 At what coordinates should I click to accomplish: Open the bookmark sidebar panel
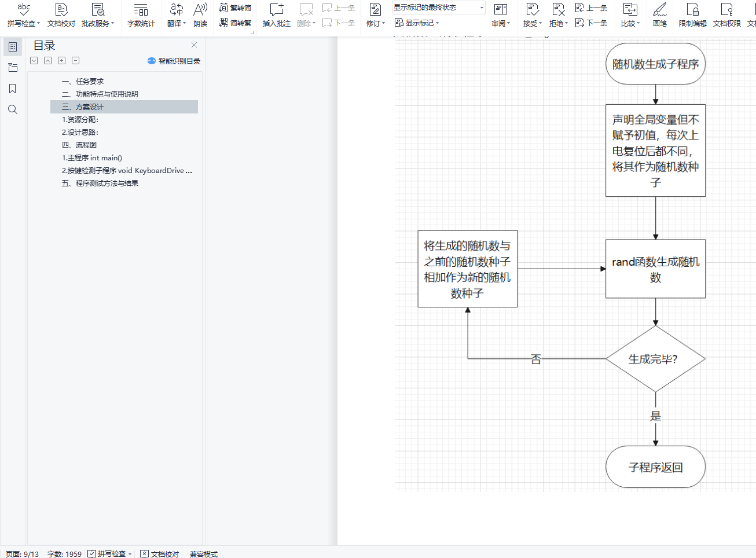(13, 89)
